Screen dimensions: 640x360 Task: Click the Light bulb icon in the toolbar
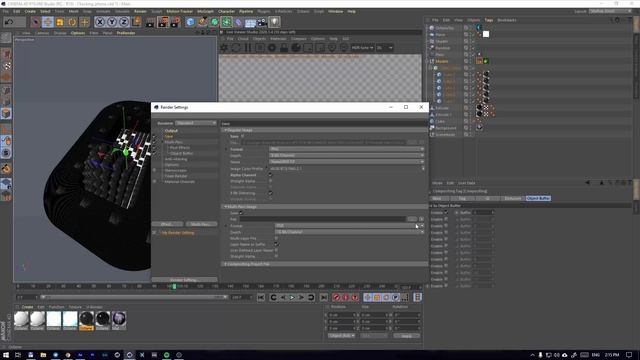(x=274, y=22)
